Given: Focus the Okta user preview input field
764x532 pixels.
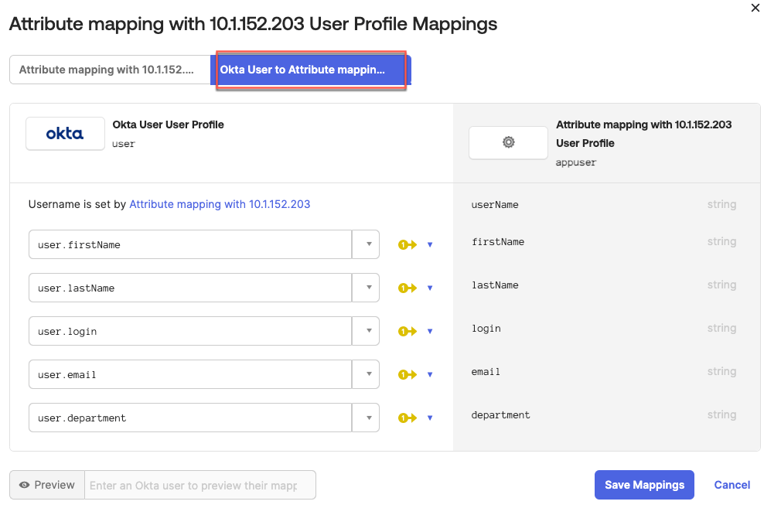Looking at the screenshot, I should (x=200, y=485).
